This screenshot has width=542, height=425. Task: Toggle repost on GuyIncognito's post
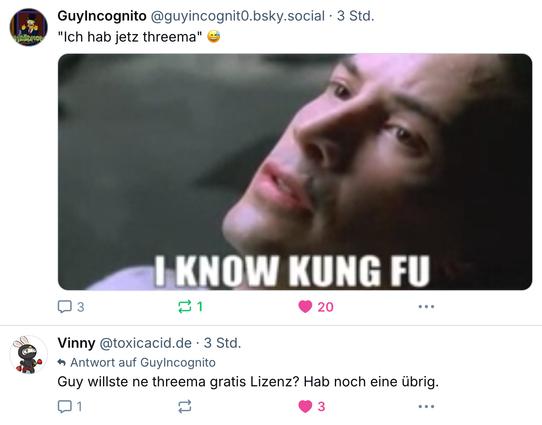tap(185, 306)
